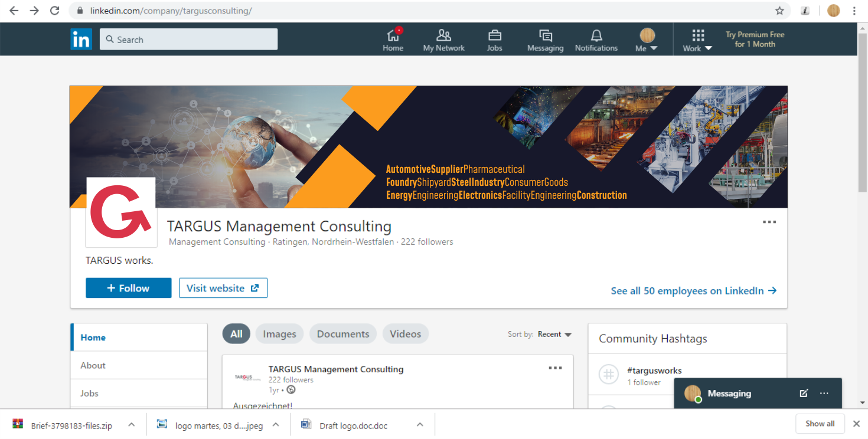Open the downloaded logo martes jpeg
This screenshot has height=439, width=868.
[x=210, y=425]
